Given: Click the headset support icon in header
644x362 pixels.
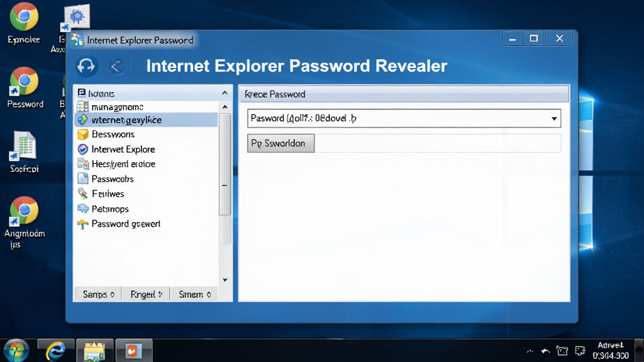Looking at the screenshot, I should 86,66.
